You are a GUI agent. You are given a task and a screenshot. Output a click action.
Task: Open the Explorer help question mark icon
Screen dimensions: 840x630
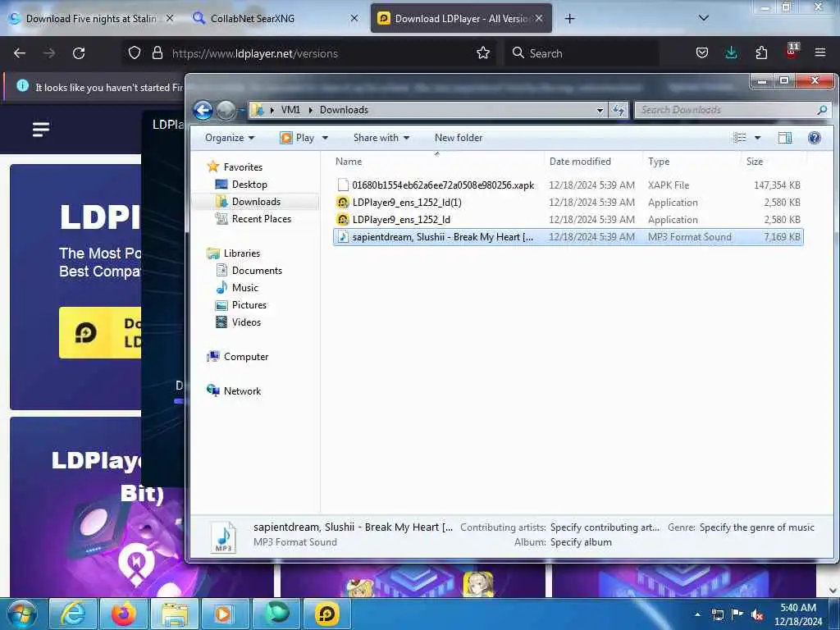coord(815,138)
